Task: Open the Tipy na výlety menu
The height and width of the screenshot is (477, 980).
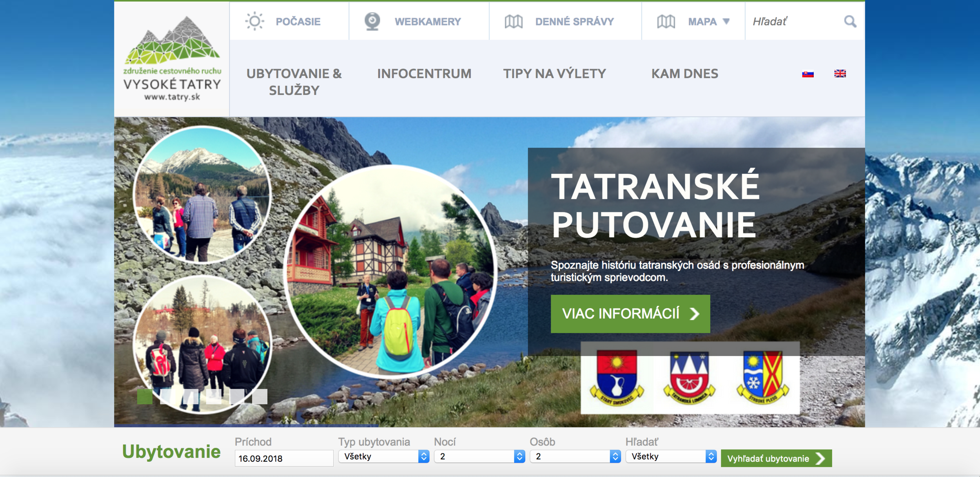Action: (554, 74)
